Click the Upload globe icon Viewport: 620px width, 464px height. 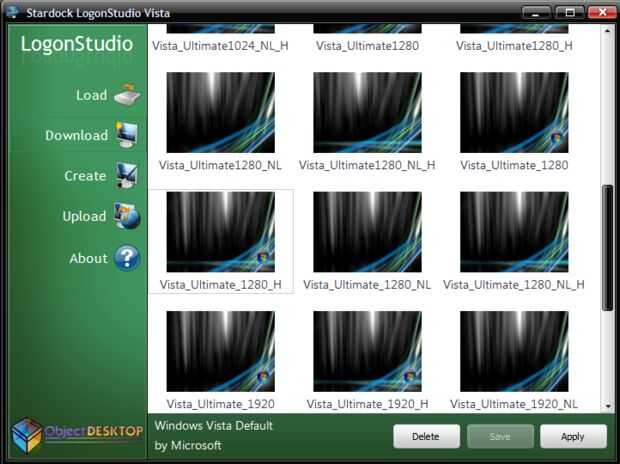(x=127, y=216)
